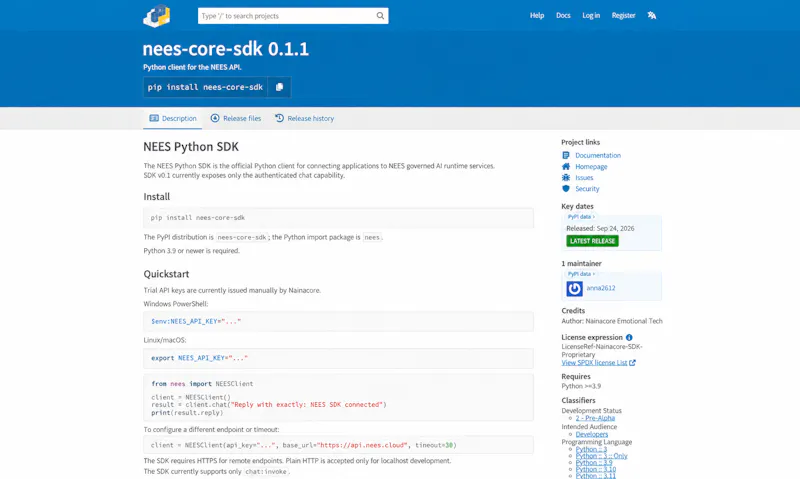The image size is (800, 479).
Task: Open the Documentation project link
Action: [598, 155]
